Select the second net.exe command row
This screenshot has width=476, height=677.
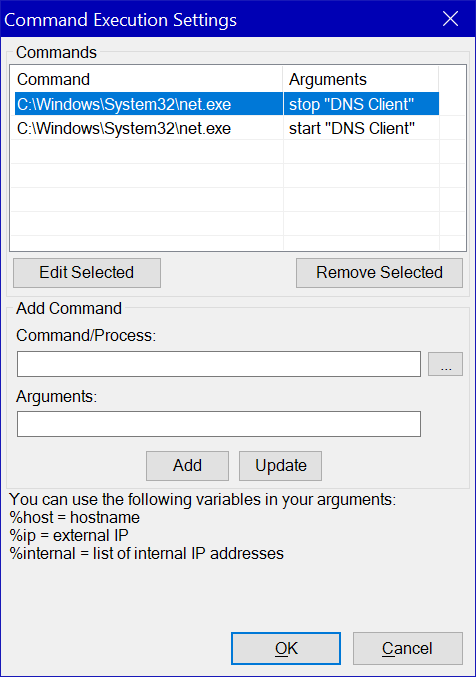tap(227, 128)
